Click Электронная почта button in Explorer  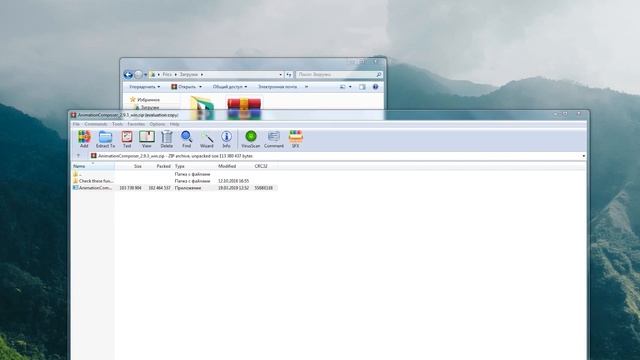278,87
